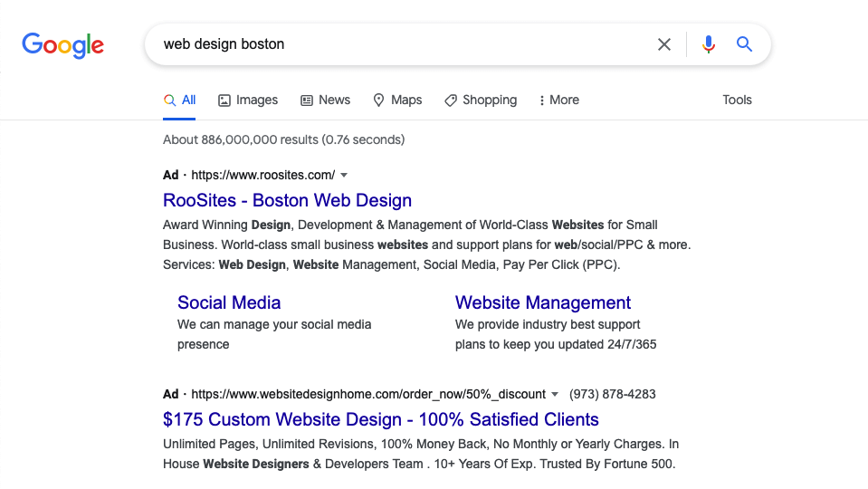The width and height of the screenshot is (868, 489).
Task: Open the Website Management sitelink
Action: point(543,303)
